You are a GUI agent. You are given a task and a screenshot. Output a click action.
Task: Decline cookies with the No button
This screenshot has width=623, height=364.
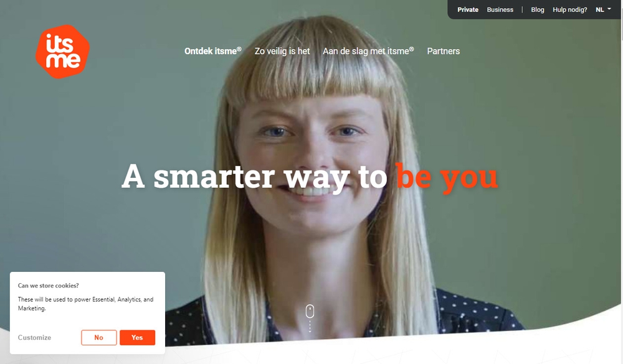point(99,337)
